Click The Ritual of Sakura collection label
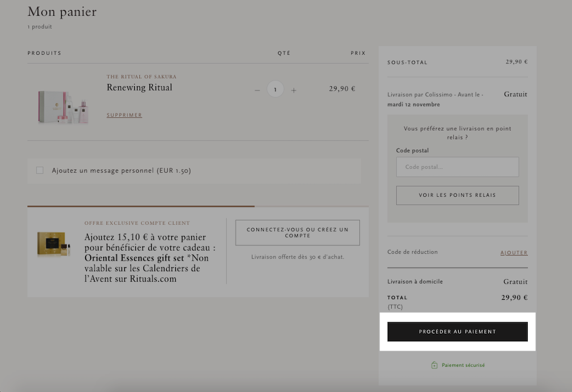Viewport: 572px width, 392px height. 142,77
